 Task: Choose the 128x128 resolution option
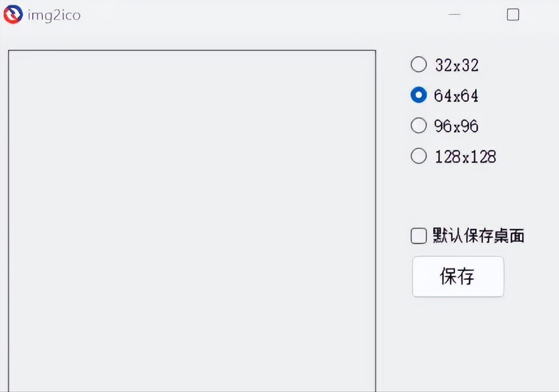coord(418,156)
